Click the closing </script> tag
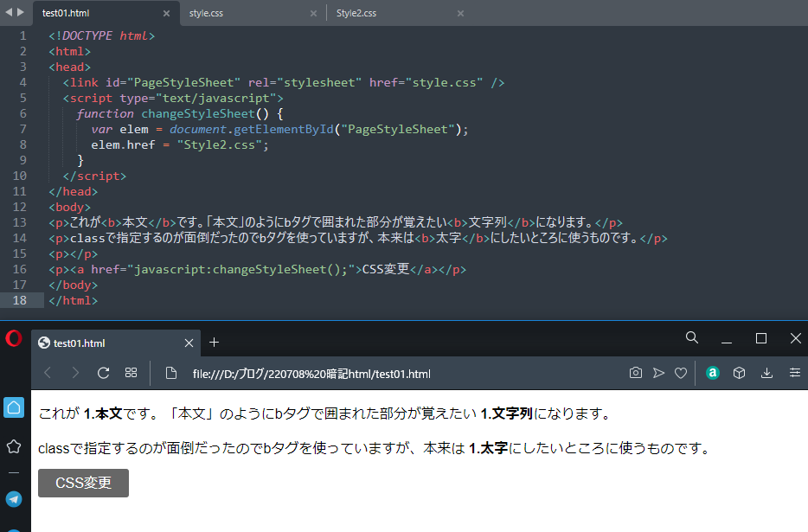Image resolution: width=808 pixels, height=532 pixels. click(94, 176)
